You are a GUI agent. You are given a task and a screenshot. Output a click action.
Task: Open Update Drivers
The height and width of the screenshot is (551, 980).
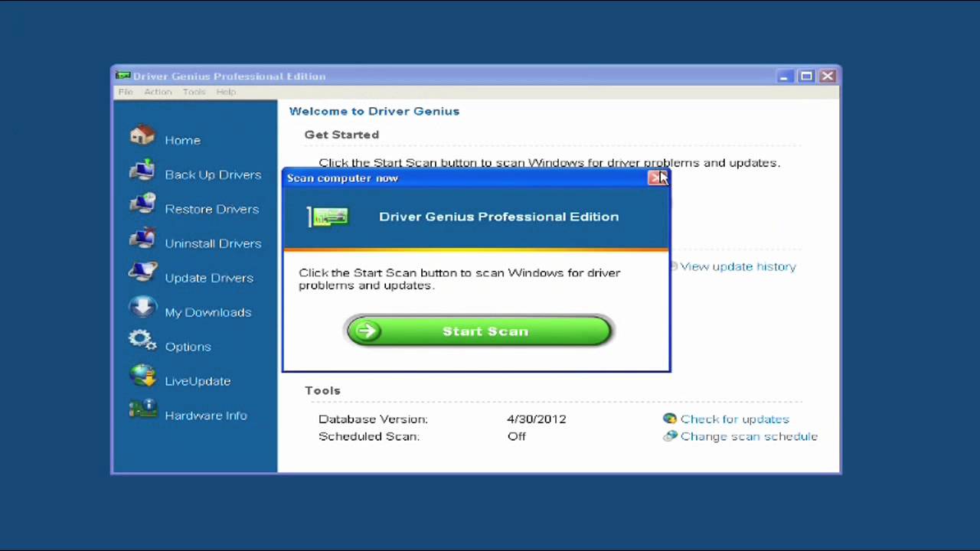click(x=208, y=278)
